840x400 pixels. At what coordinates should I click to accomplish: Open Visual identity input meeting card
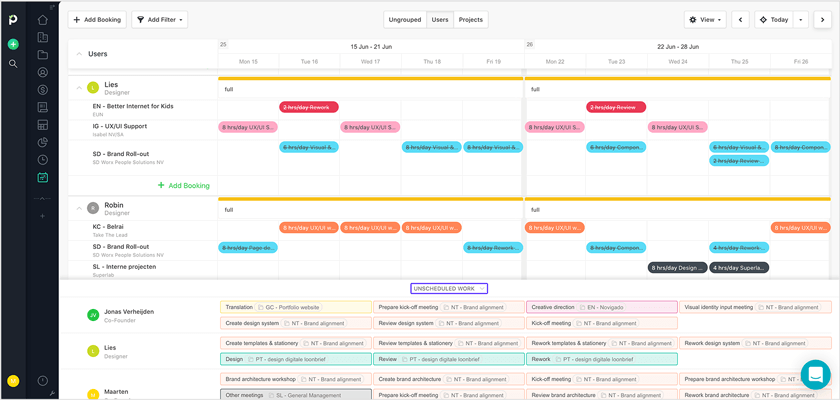click(x=755, y=307)
